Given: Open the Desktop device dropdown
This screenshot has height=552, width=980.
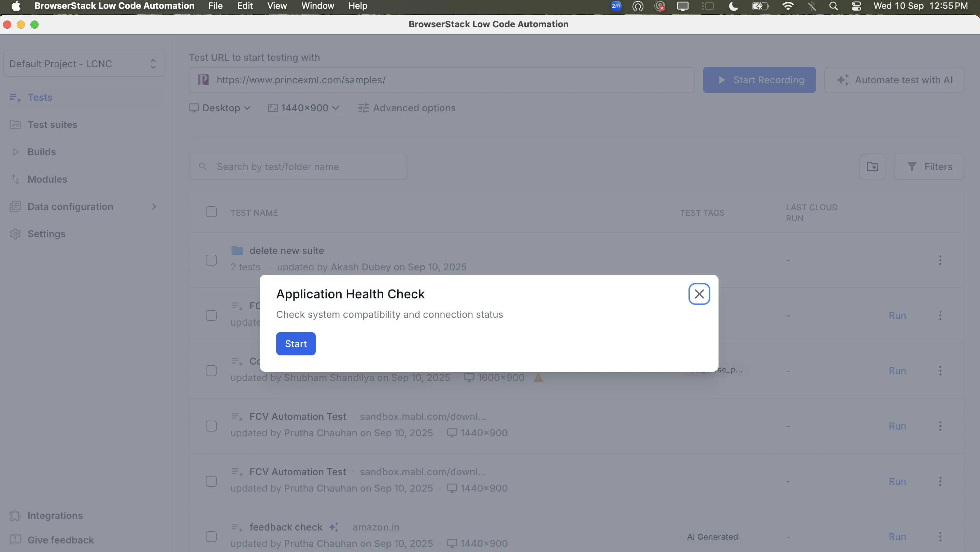Looking at the screenshot, I should pyautogui.click(x=220, y=108).
